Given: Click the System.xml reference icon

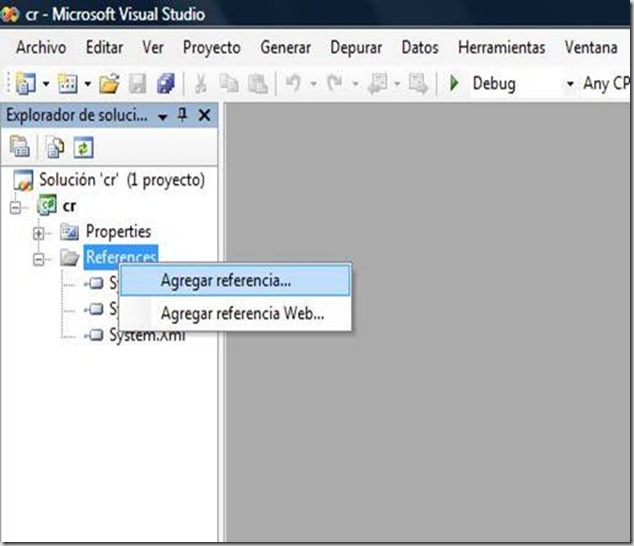Looking at the screenshot, I should point(95,335).
